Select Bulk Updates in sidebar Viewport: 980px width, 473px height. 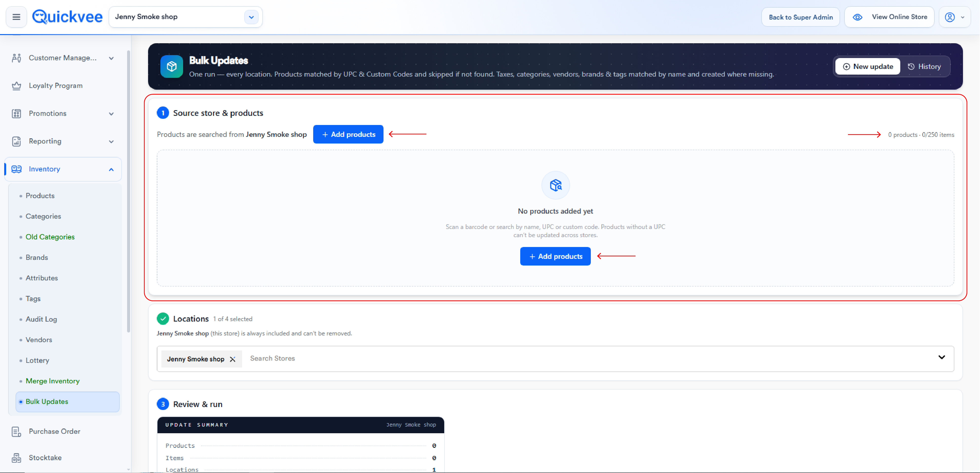67,401
